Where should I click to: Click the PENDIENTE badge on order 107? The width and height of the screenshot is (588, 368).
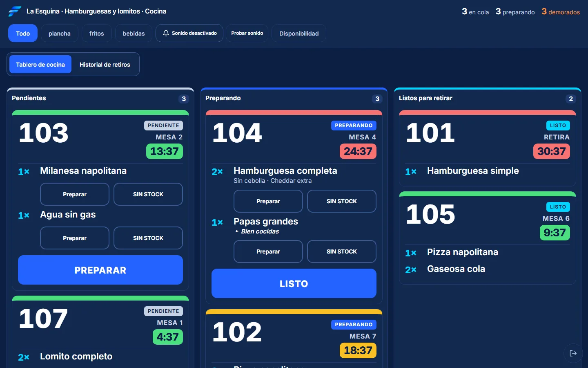163,311
